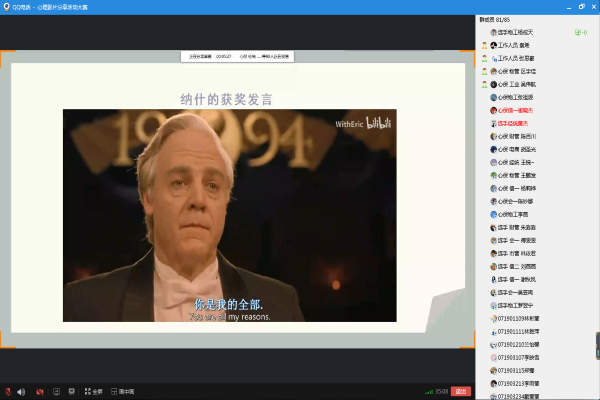Select the red-highlighted member name starting with 心侠
The image size is (600, 400).
[515, 111]
